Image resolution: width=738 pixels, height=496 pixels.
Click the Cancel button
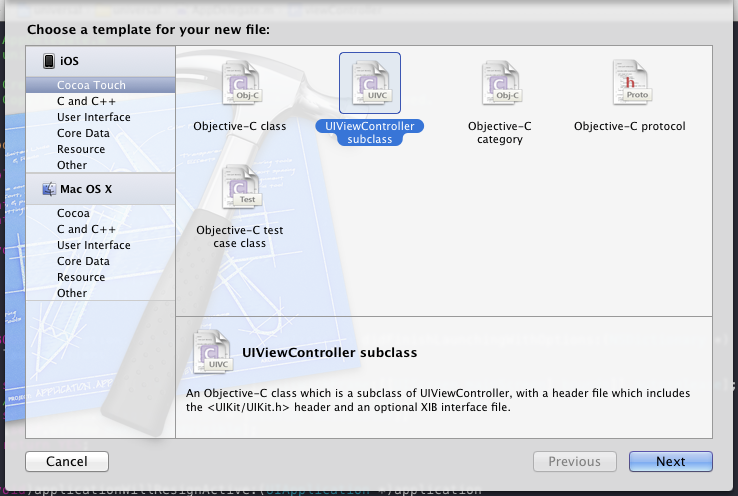point(66,461)
